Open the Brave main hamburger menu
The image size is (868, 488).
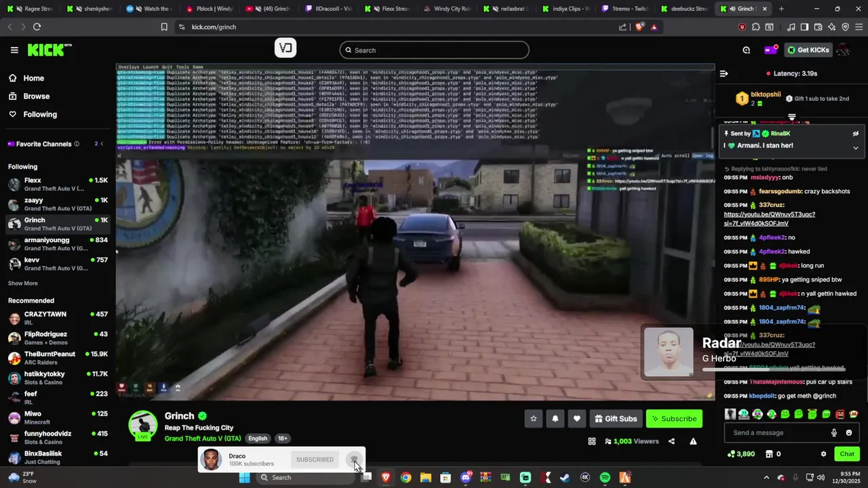click(x=858, y=27)
